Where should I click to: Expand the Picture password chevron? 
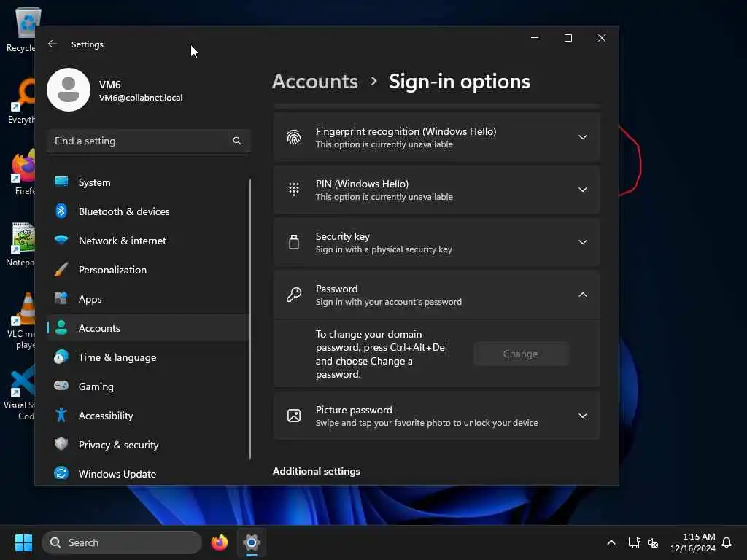tap(583, 416)
